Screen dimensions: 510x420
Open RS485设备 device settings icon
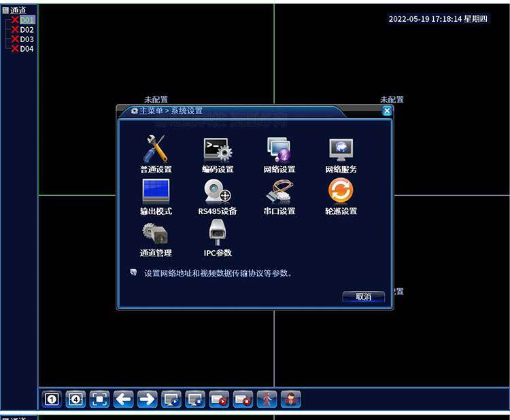(x=218, y=196)
